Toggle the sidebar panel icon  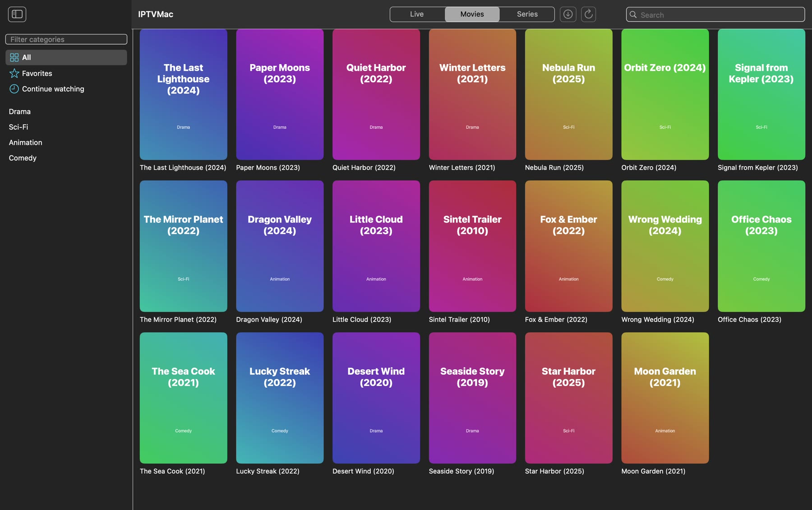pyautogui.click(x=17, y=14)
